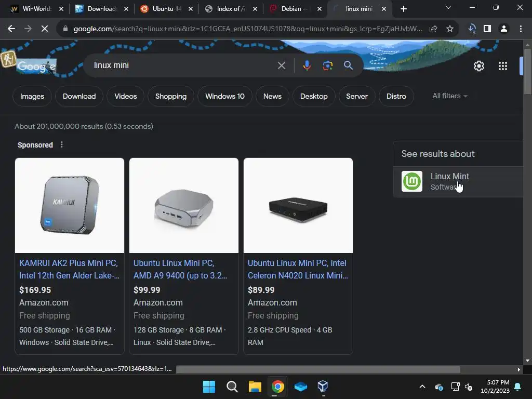Open KAMRUI AK2 Plus Mini PC link
This screenshot has width=532, height=399.
tap(69, 269)
